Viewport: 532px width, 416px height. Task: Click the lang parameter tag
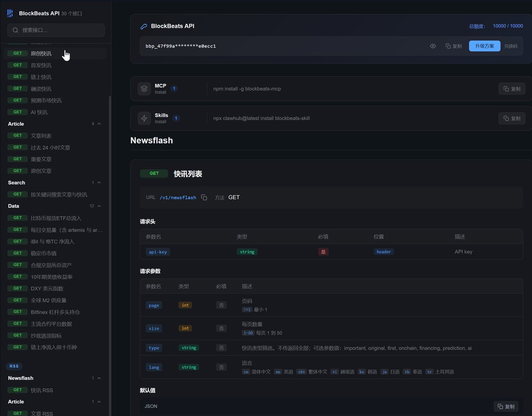tap(154, 367)
